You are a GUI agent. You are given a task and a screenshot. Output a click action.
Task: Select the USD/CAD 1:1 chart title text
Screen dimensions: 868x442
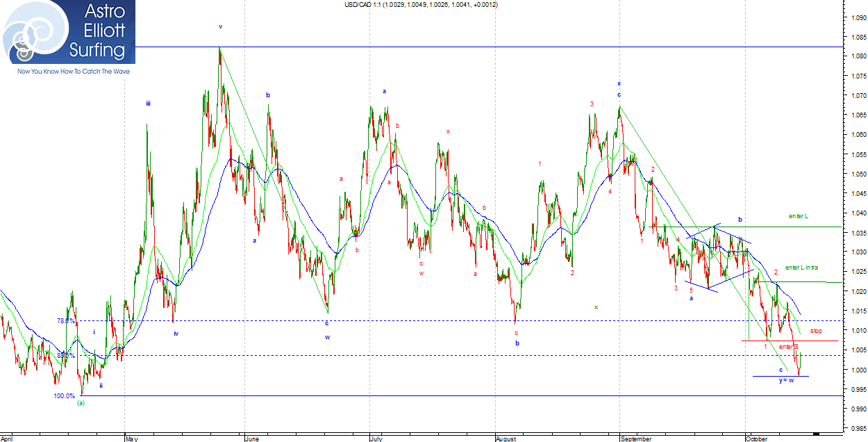click(421, 4)
